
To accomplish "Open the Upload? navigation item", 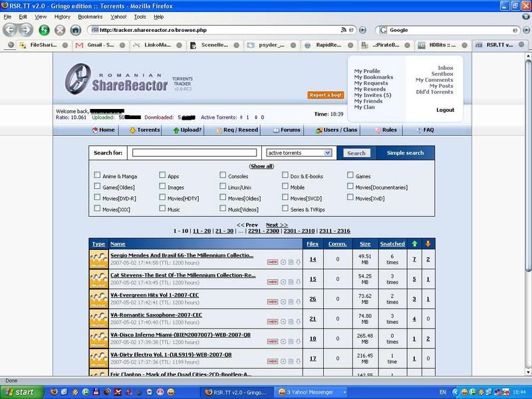I will click(188, 130).
